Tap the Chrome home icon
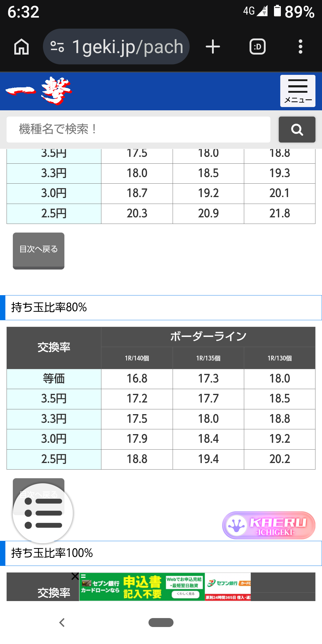The image size is (322, 644). pos(21,47)
